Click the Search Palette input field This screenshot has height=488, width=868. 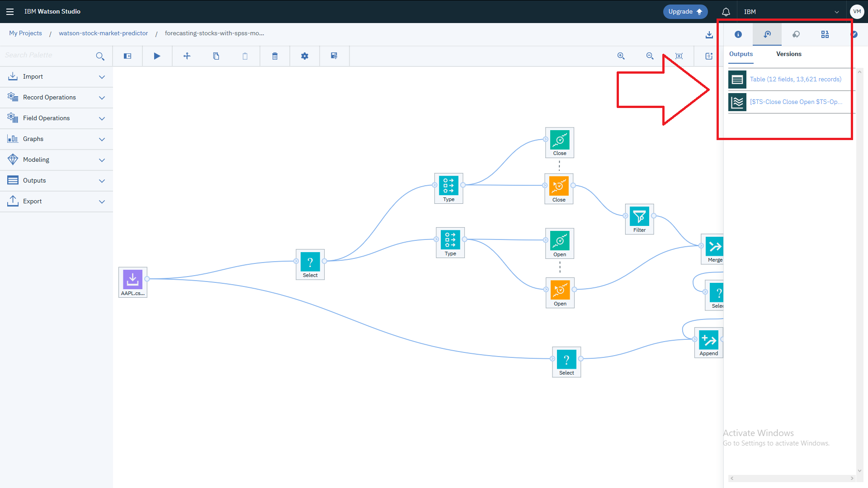[x=47, y=55]
